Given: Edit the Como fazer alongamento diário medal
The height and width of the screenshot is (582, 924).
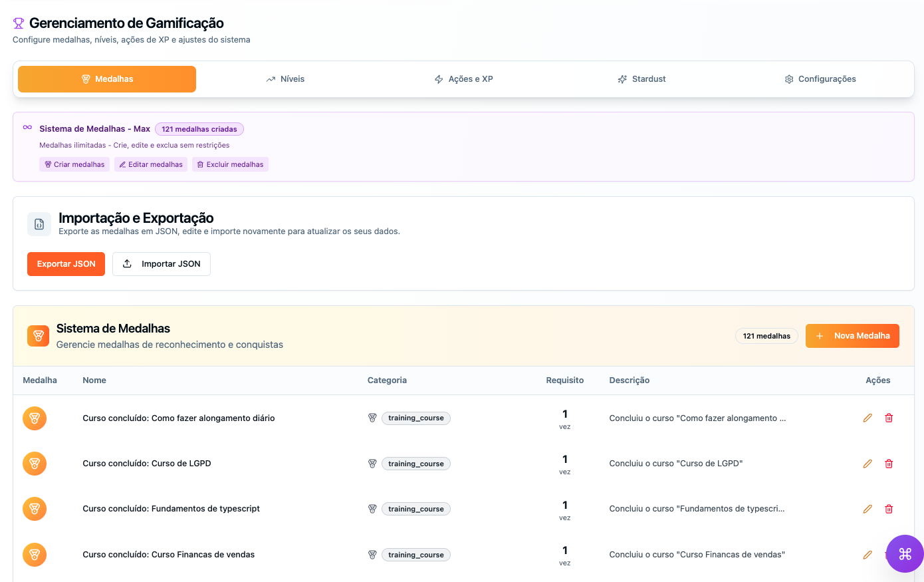Looking at the screenshot, I should 867,418.
